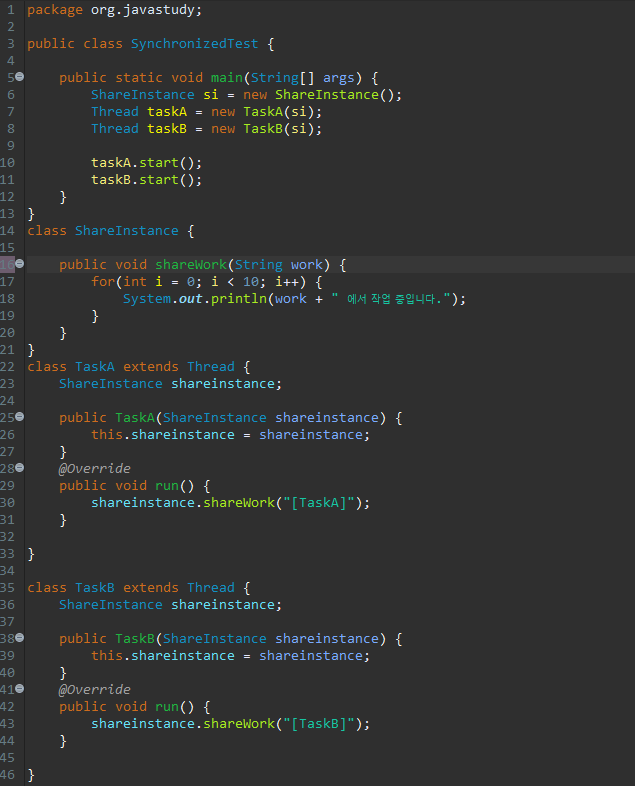Click the 'new TaskB(si);' expression
The width and height of the screenshot is (635, 786).
pyautogui.click(x=266, y=129)
